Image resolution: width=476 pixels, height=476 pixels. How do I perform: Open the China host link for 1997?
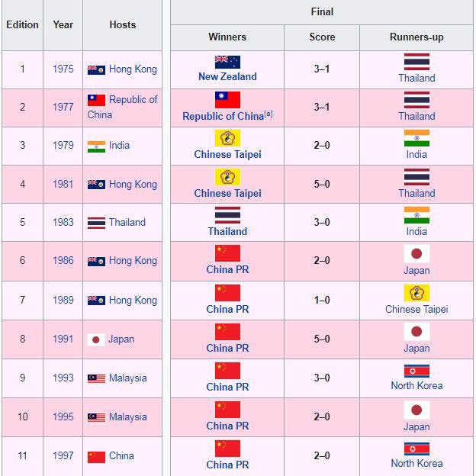tap(121, 455)
